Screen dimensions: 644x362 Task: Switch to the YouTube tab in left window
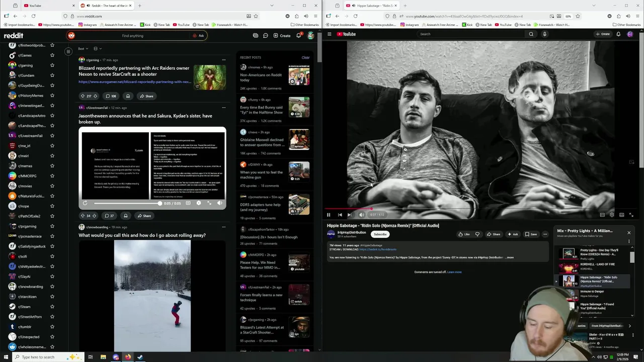click(49, 6)
